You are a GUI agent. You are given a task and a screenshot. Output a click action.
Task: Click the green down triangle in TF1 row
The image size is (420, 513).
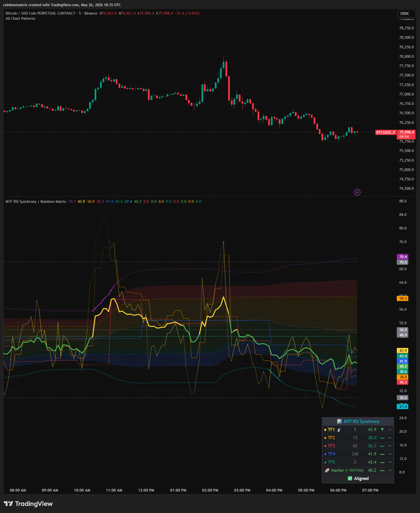coord(382,430)
